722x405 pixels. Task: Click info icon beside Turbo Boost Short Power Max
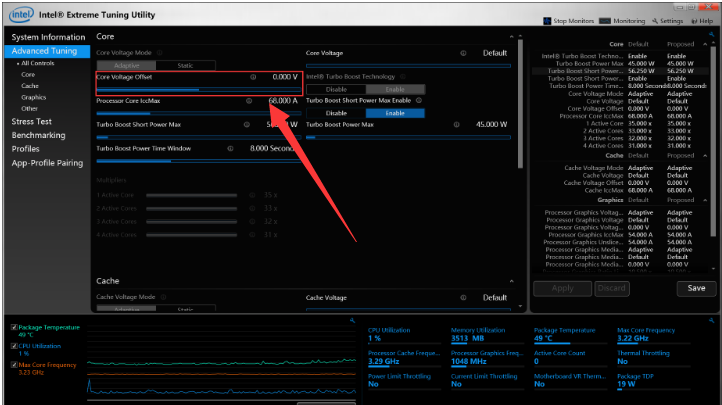pyautogui.click(x=247, y=124)
